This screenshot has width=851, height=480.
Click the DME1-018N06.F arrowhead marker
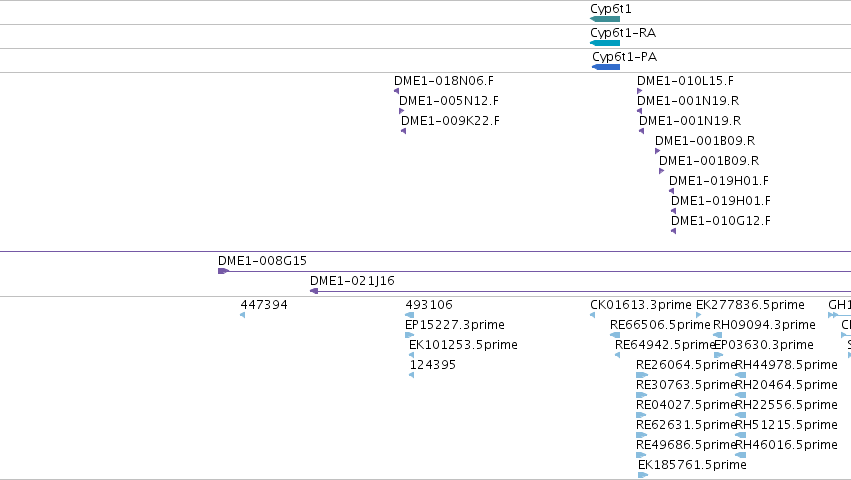(x=396, y=91)
